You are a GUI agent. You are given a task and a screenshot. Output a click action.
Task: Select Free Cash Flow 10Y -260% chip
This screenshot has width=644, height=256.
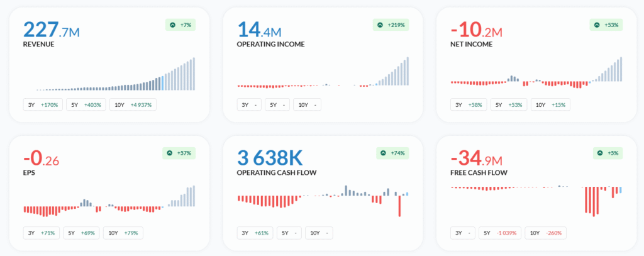tap(547, 233)
